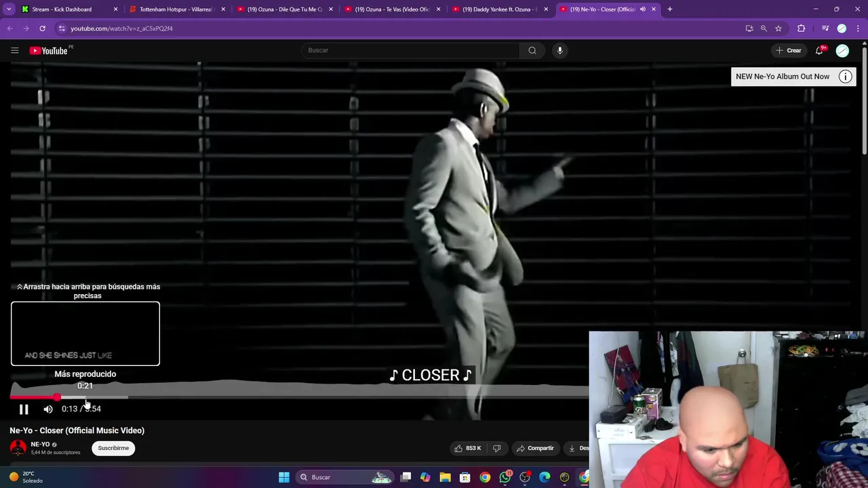Viewport: 868px width, 488px height.
Task: Close the Kick Dashboard tab
Action: tap(115, 9)
